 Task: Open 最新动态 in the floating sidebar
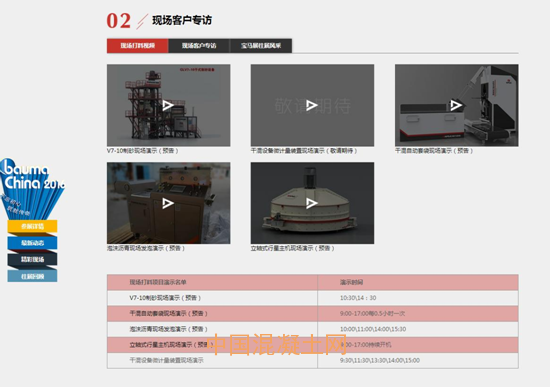tap(32, 243)
